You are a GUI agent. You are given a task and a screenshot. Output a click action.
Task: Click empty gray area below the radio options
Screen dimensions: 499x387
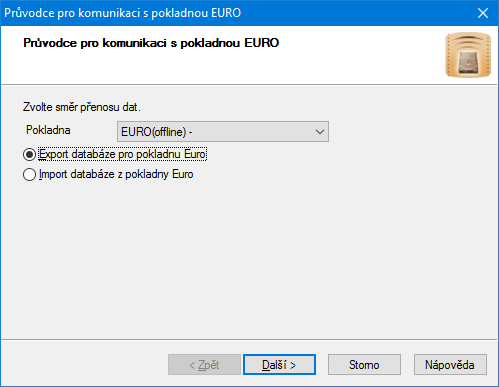point(249,260)
